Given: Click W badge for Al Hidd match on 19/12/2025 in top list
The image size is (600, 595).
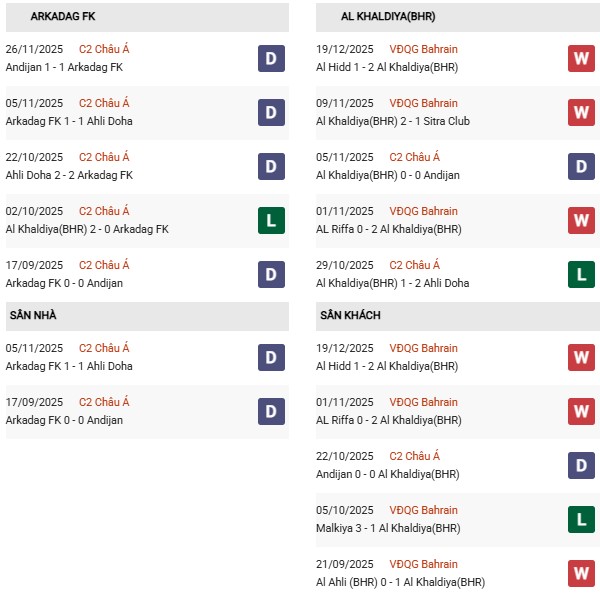Looking at the screenshot, I should [x=581, y=58].
